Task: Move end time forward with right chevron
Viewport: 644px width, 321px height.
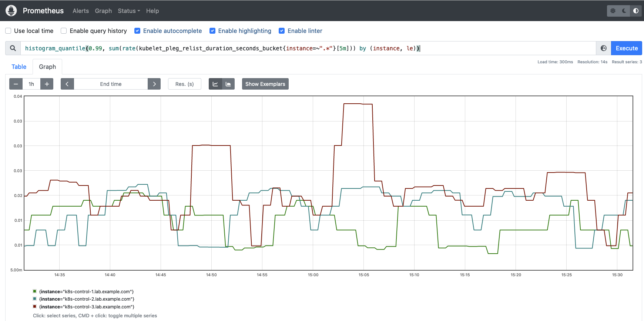Action: [154, 84]
